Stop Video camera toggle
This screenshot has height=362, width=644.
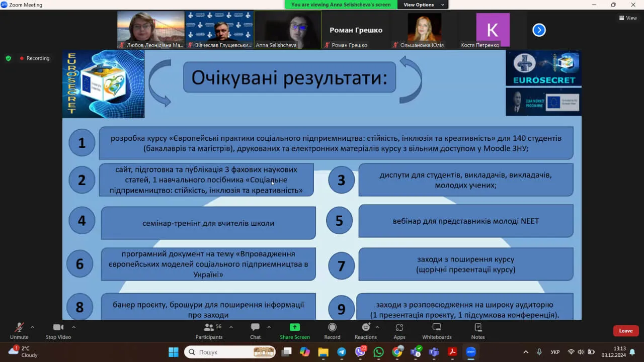pos(58,330)
